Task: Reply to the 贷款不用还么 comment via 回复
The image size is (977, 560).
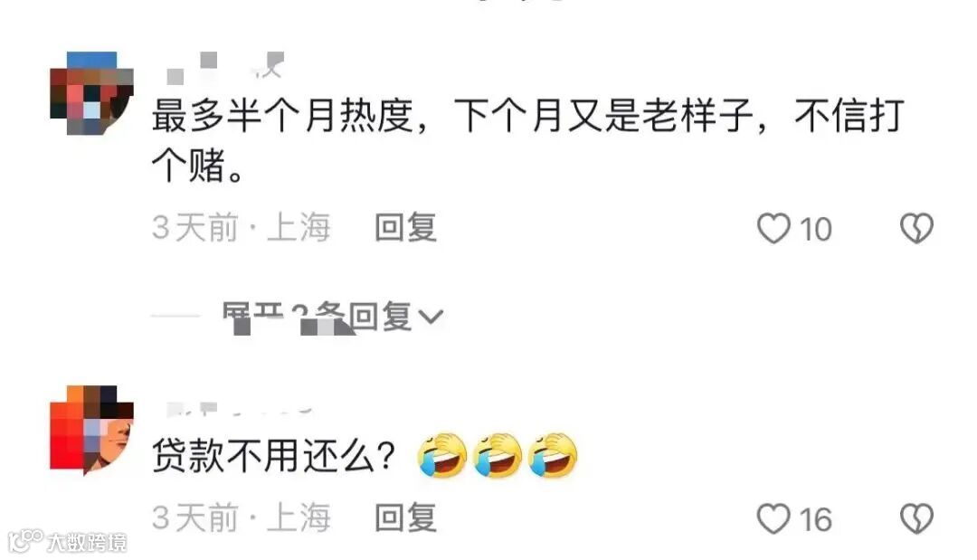Action: [405, 518]
